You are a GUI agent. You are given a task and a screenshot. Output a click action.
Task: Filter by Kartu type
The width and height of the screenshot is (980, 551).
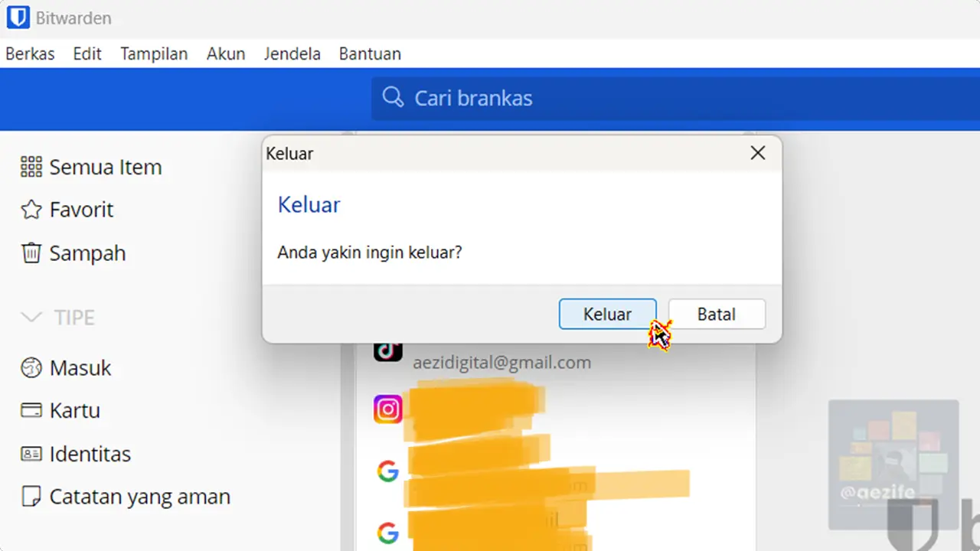[x=75, y=411]
